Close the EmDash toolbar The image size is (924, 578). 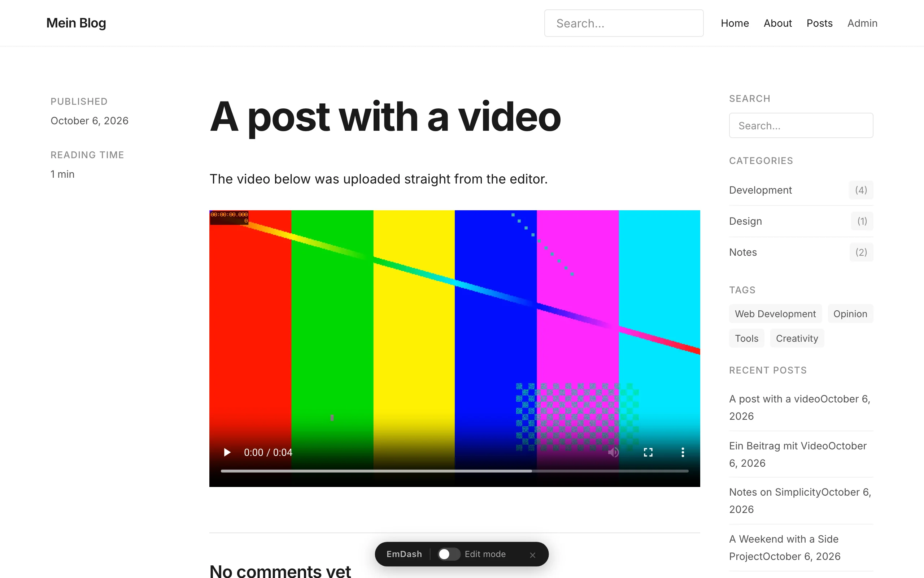[533, 555]
